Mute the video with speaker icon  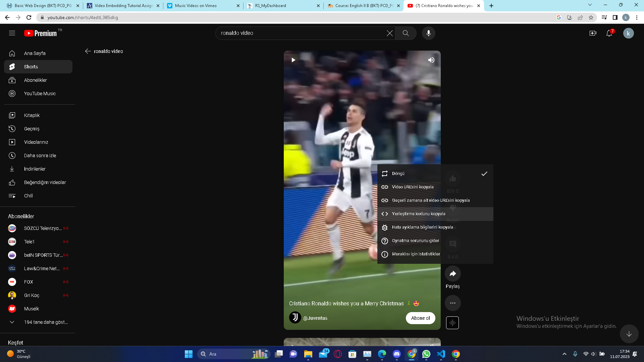[x=431, y=60]
